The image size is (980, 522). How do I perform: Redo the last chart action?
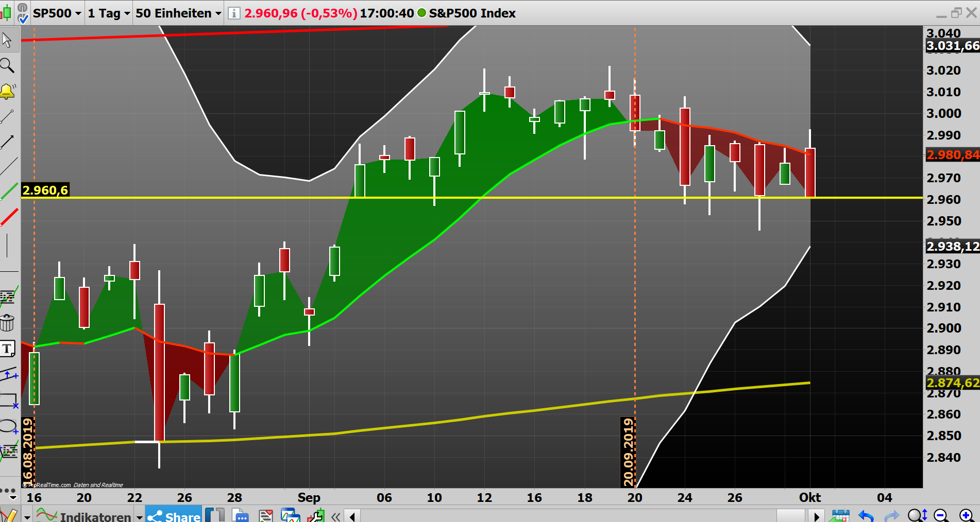point(892,515)
